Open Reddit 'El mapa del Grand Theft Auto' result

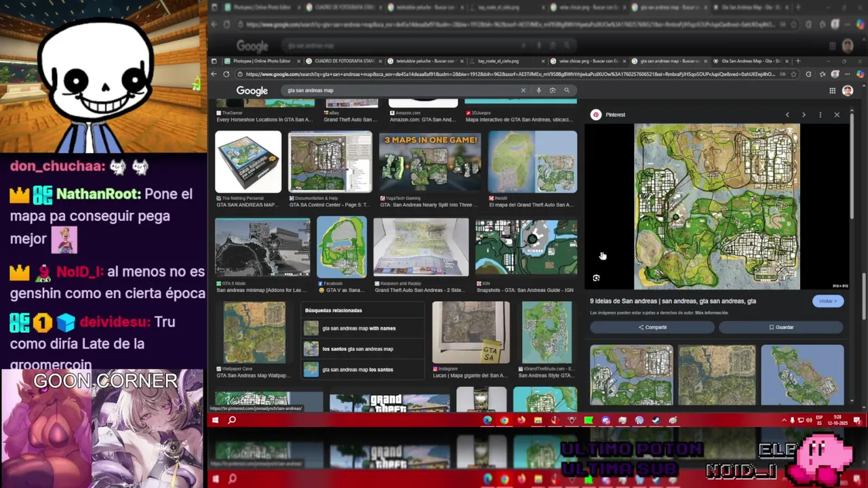(x=532, y=162)
